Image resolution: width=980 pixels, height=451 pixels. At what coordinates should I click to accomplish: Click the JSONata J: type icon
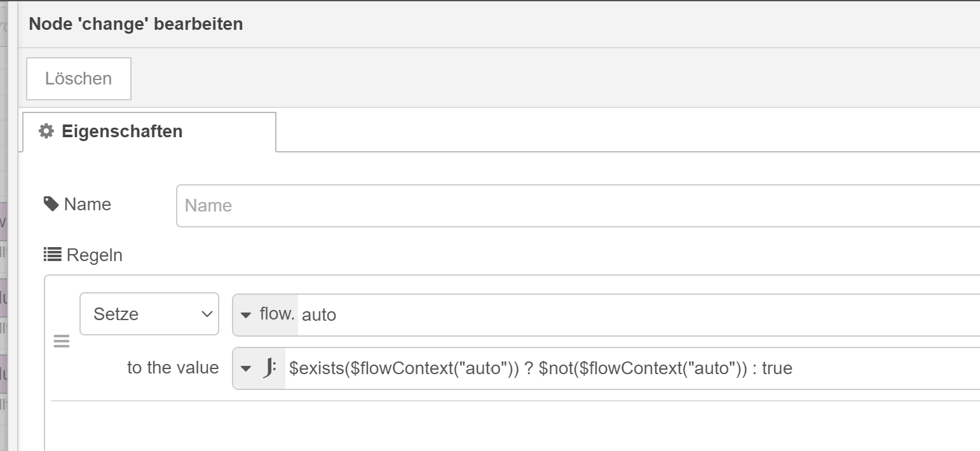tap(269, 368)
